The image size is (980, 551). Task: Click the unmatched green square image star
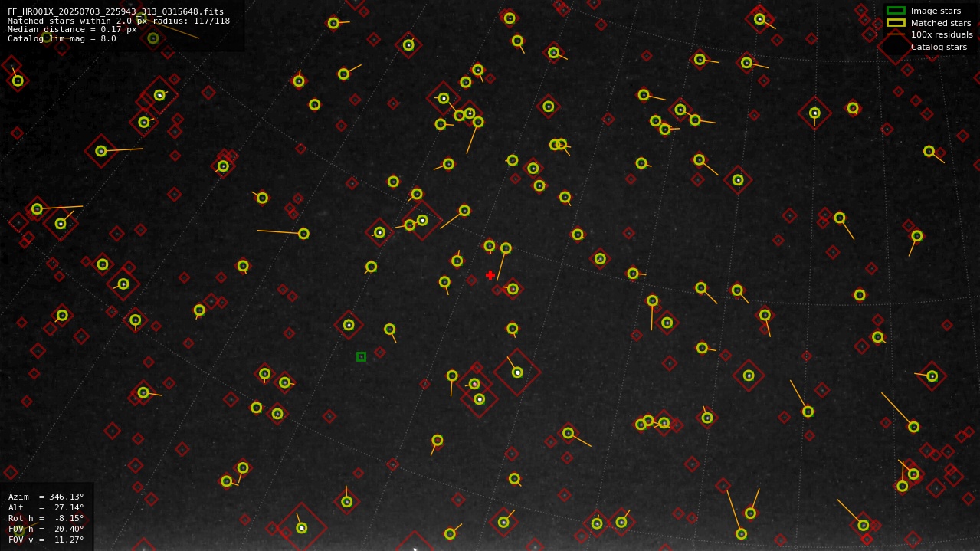tap(361, 356)
